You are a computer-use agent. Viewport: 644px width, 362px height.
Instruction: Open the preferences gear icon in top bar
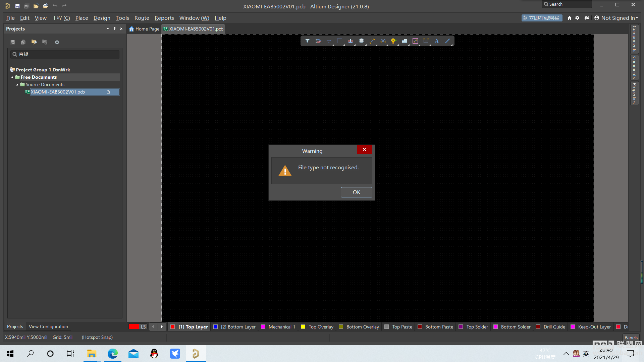click(577, 18)
